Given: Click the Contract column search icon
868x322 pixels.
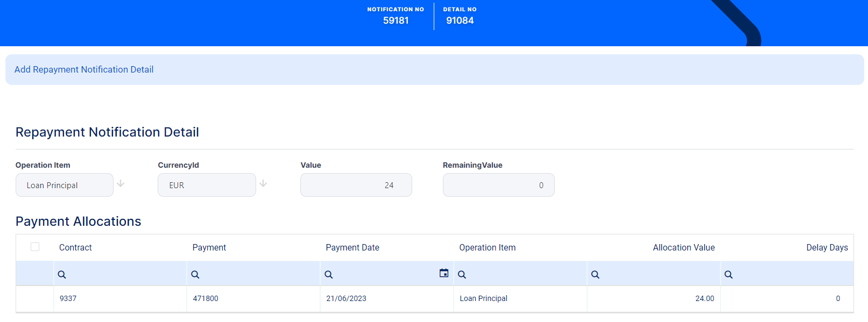Looking at the screenshot, I should [x=62, y=275].
